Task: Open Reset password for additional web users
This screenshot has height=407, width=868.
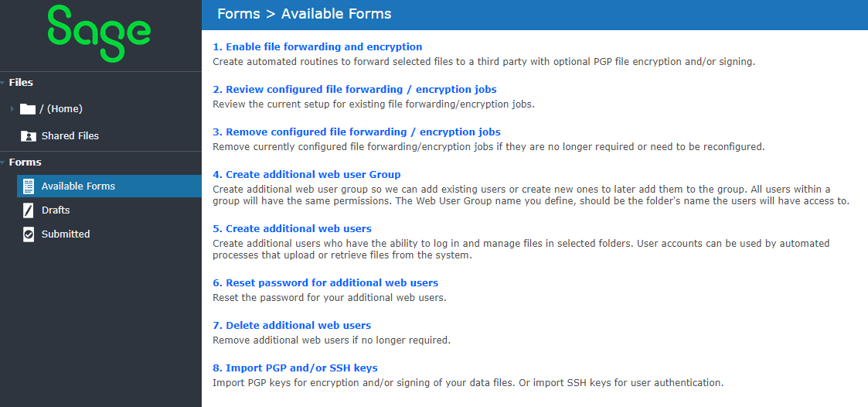Action: pyautogui.click(x=325, y=283)
